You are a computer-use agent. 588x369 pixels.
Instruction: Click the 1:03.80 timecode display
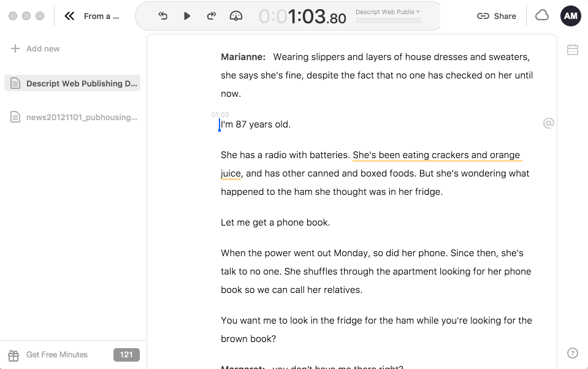[303, 17]
